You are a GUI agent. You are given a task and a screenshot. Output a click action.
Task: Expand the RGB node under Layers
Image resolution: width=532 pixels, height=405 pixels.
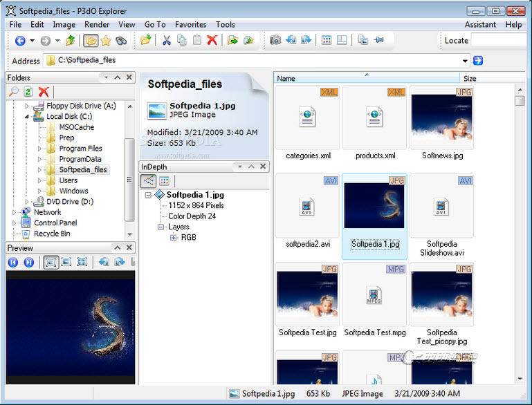[x=173, y=238]
